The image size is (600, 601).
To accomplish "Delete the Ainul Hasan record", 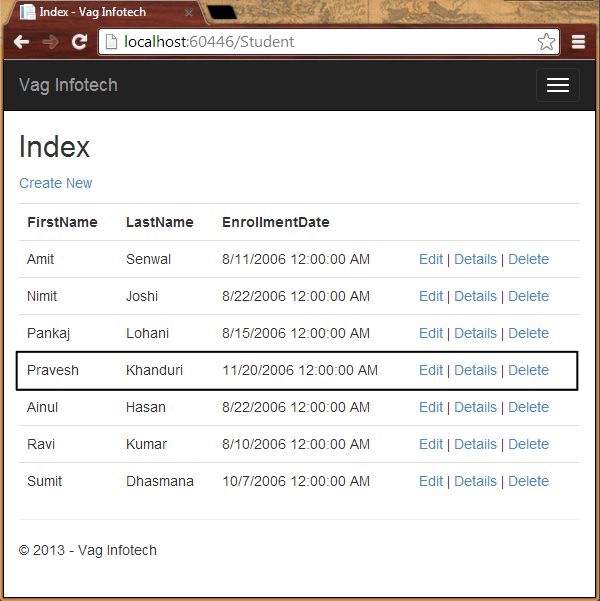I will click(528, 407).
